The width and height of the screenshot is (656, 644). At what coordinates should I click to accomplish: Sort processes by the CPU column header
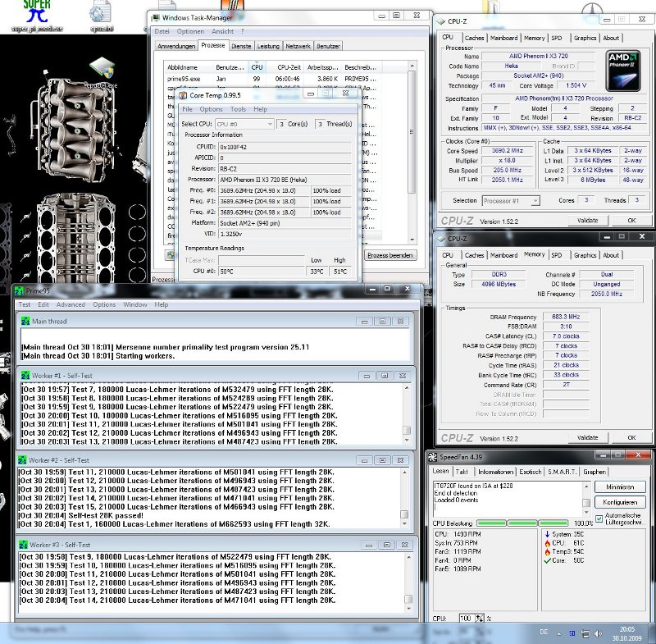[257, 67]
